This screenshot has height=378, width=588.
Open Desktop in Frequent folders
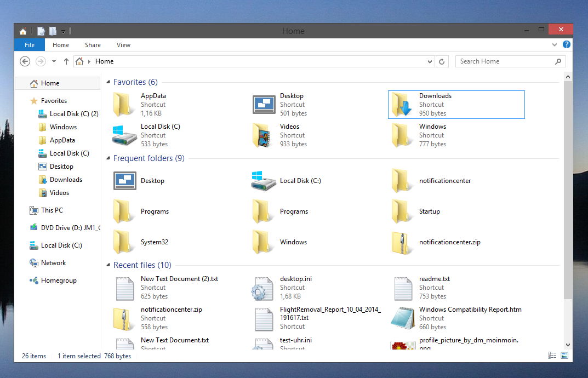[140, 181]
